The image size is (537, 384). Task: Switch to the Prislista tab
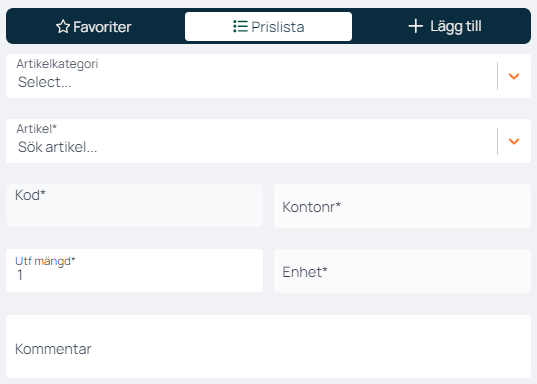tap(268, 27)
